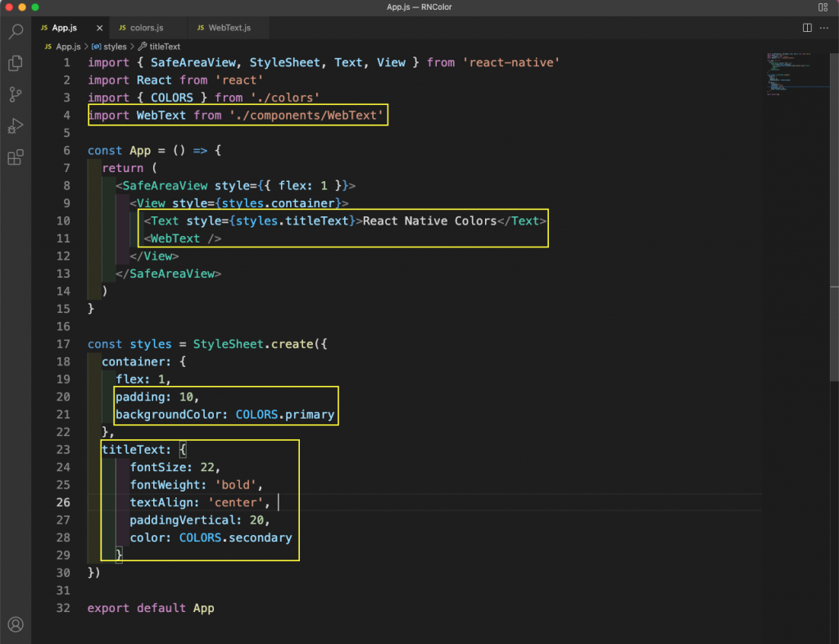Open the Search view in activity bar
The width and height of the screenshot is (839, 644).
[16, 32]
